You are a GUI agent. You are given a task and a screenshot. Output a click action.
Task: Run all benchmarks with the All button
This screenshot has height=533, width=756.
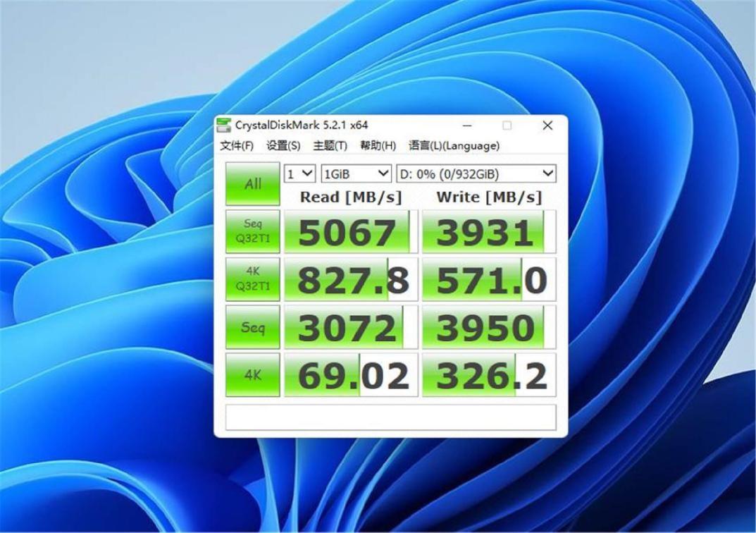pos(253,184)
